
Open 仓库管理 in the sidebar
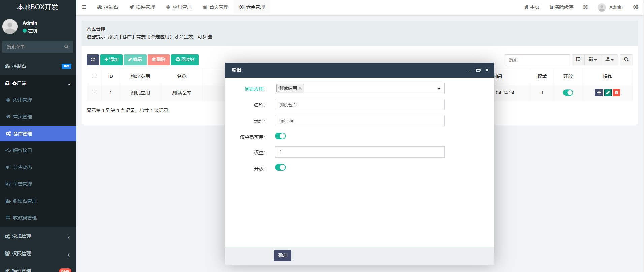click(38, 134)
